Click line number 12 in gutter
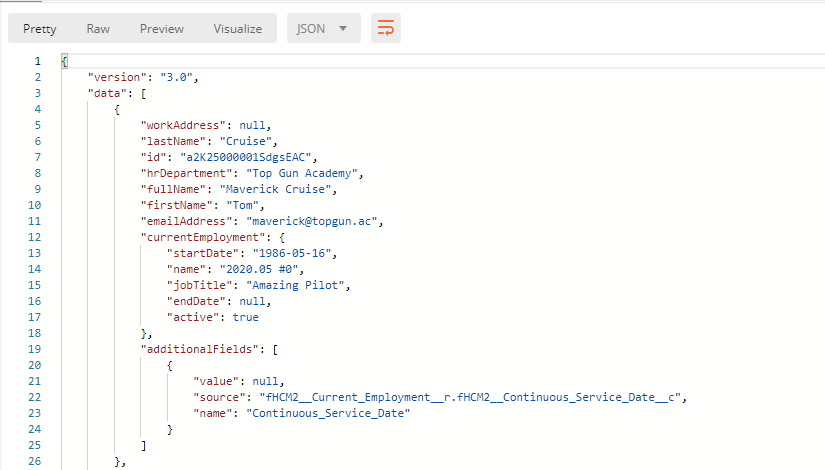This screenshot has width=825, height=470. pos(34,237)
